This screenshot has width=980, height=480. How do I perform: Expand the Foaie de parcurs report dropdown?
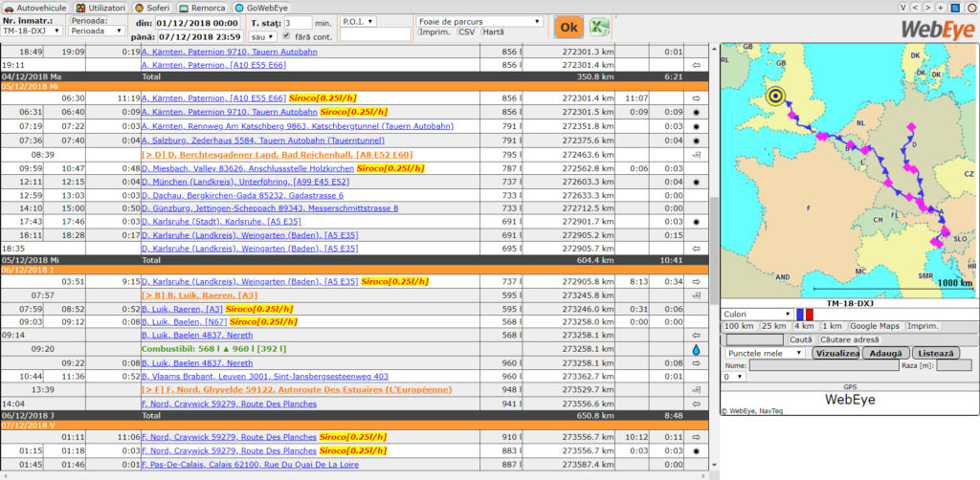point(479,20)
